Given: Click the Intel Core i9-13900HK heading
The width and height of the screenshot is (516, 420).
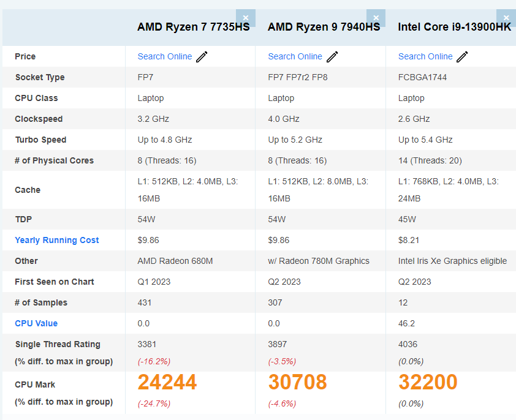Looking at the screenshot, I should click(455, 27).
